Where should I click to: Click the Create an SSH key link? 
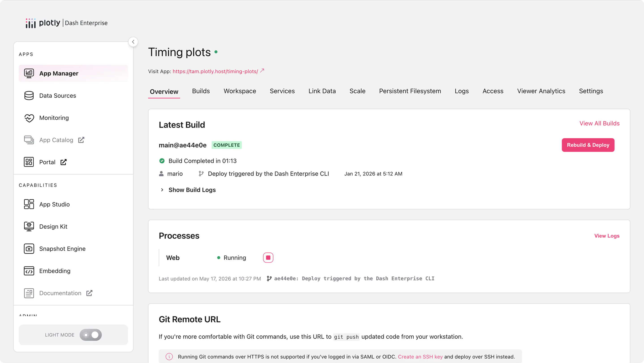coord(420,357)
